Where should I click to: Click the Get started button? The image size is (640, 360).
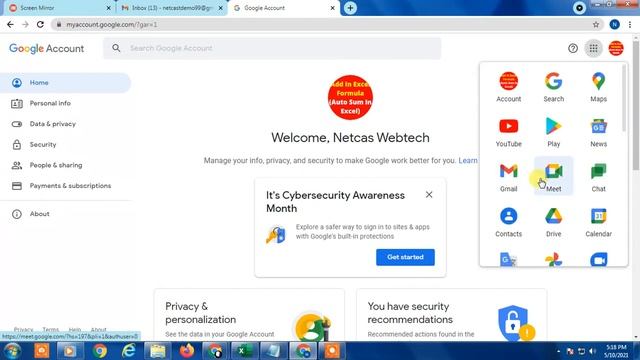click(x=405, y=257)
